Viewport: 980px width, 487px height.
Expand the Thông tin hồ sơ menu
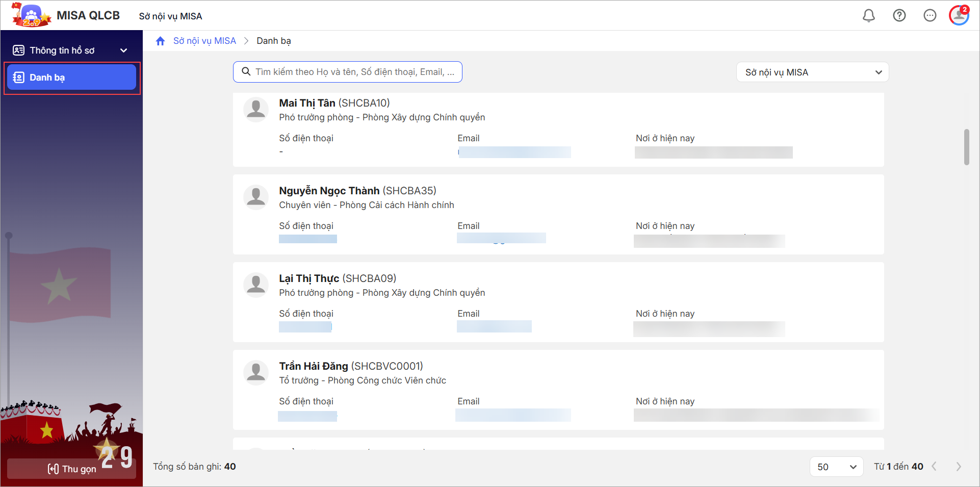(x=71, y=50)
